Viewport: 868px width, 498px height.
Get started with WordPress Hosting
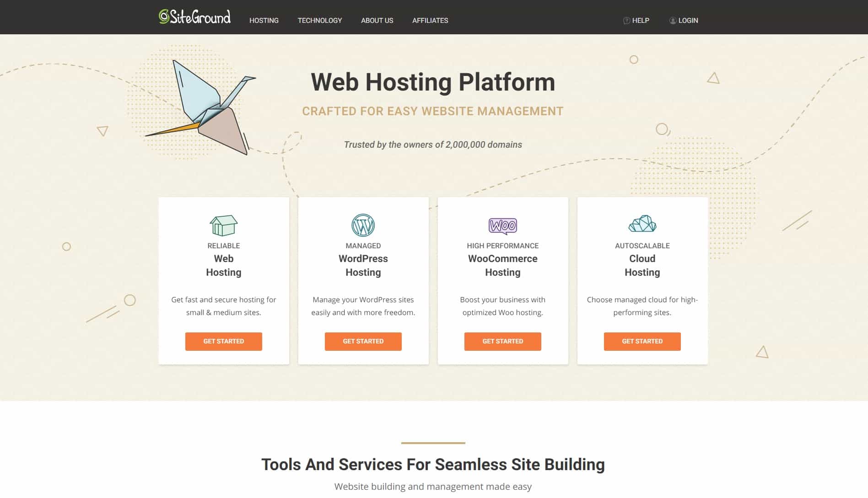363,342
